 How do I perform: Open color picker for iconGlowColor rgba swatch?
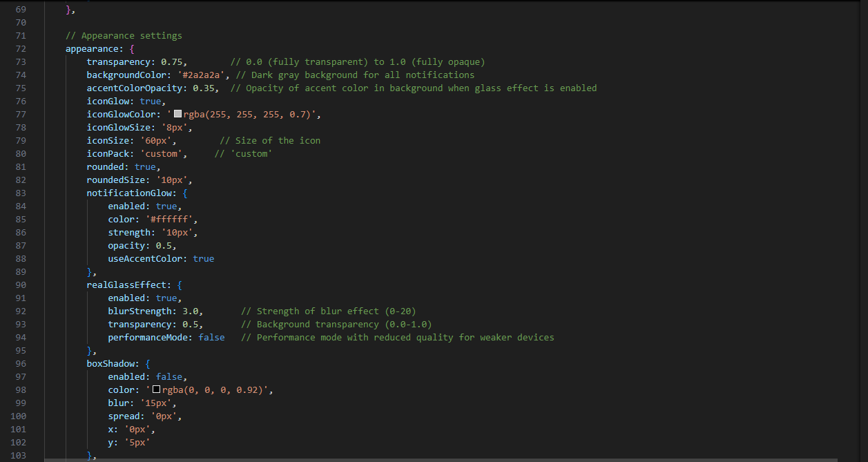177,115
